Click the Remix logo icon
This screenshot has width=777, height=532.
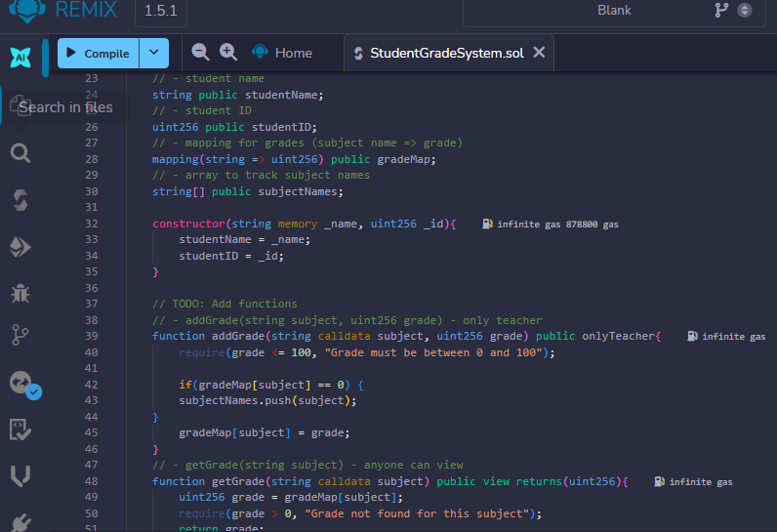click(27, 10)
